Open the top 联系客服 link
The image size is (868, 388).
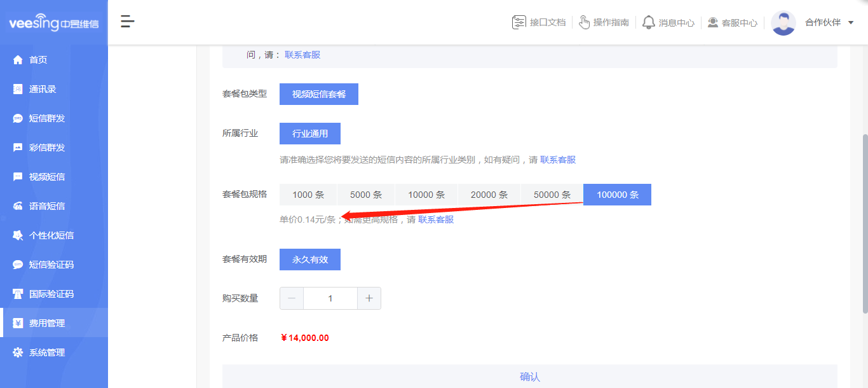[x=302, y=55]
